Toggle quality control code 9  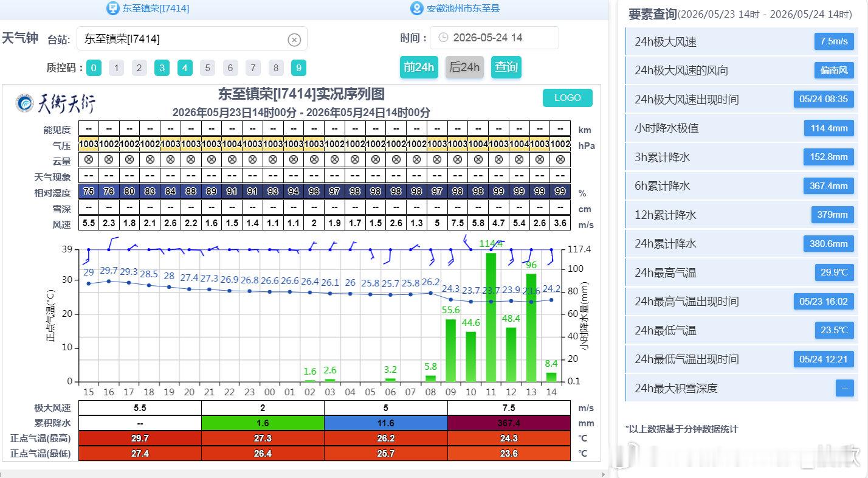click(x=298, y=68)
